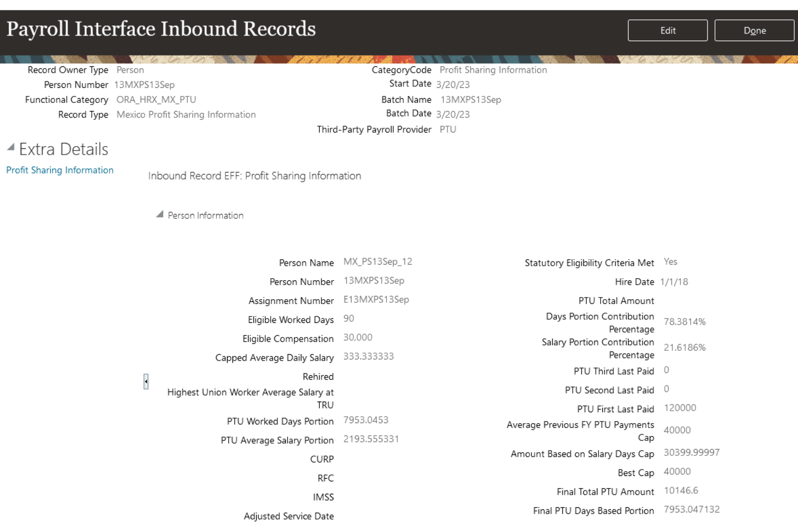Viewport: 798px width, 532px height.
Task: Click the Third-Party Payroll Provider value PTU
Action: coord(448,130)
